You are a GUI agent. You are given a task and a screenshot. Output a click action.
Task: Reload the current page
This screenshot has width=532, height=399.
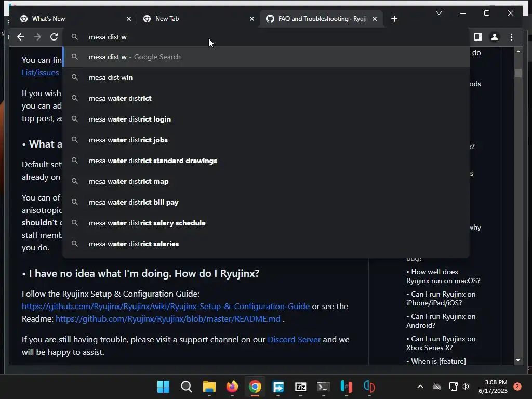click(54, 37)
